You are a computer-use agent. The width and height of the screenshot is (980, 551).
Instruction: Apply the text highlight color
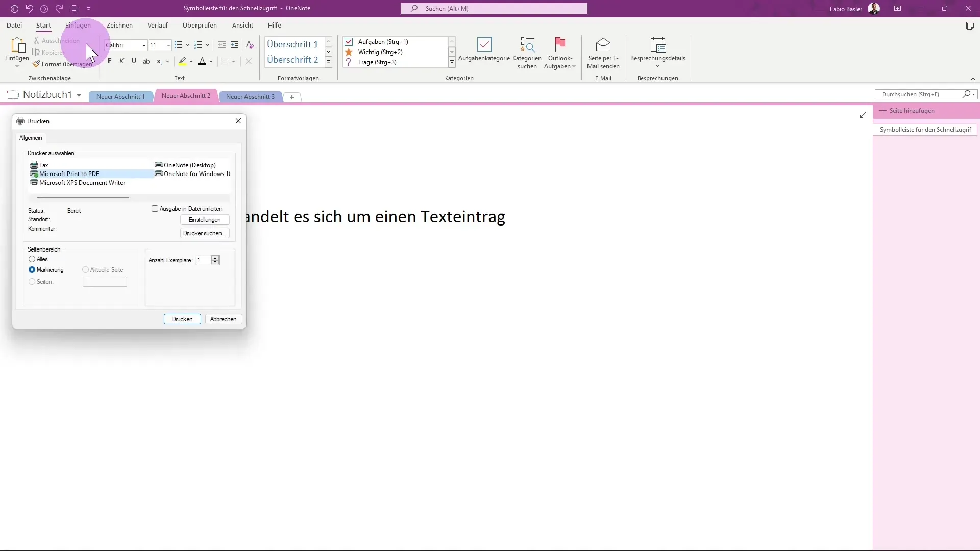(x=182, y=61)
